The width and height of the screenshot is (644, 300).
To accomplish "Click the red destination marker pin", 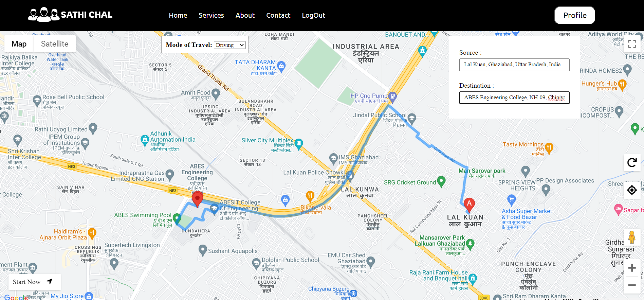I will coord(197,199).
